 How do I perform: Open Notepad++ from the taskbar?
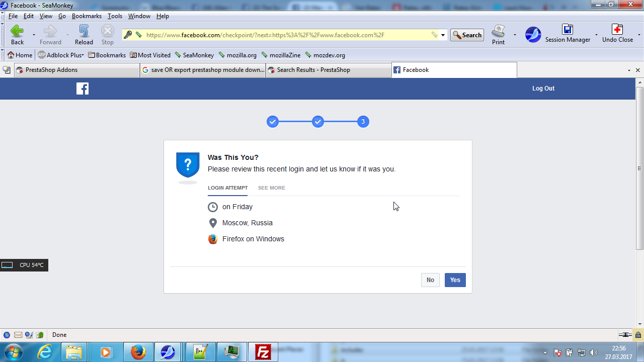pos(200,352)
